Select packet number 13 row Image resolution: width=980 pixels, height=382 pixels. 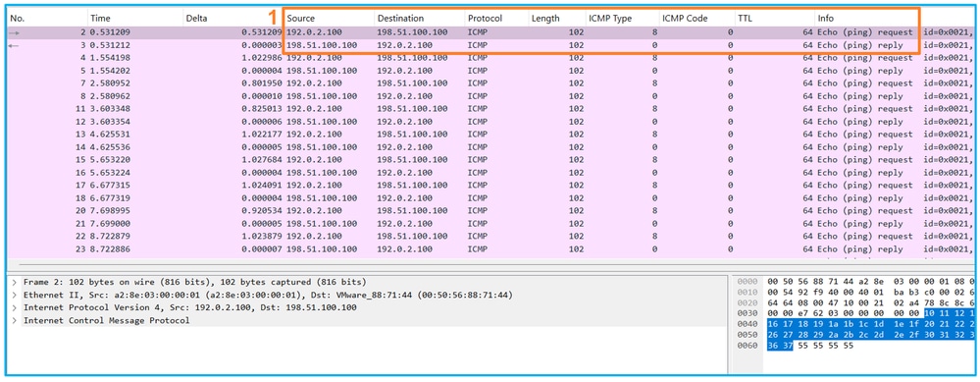click(x=490, y=135)
